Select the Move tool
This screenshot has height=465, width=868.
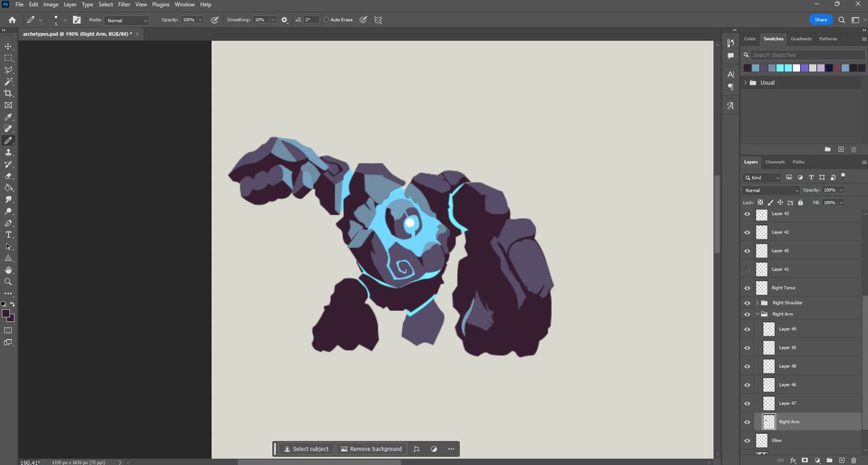pos(9,46)
